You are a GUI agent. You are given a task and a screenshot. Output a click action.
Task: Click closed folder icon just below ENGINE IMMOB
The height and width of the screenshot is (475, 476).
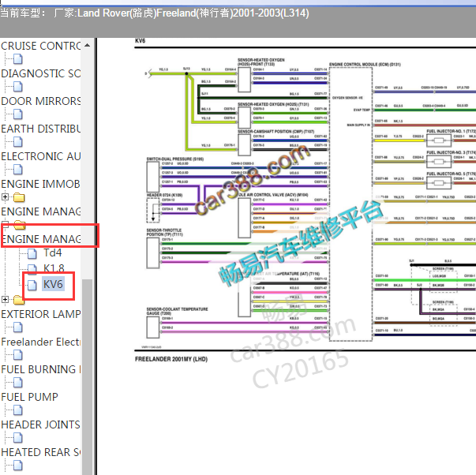pyautogui.click(x=19, y=197)
